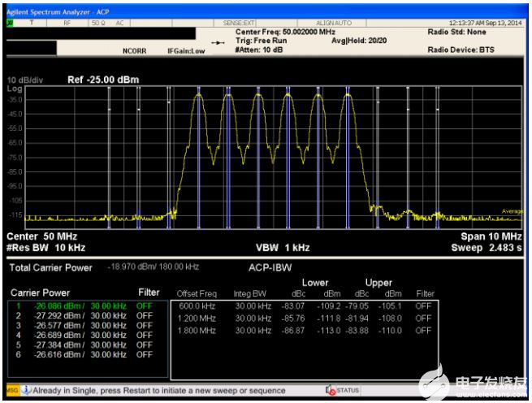Click the SENSE:EXT tab in header

(x=240, y=24)
